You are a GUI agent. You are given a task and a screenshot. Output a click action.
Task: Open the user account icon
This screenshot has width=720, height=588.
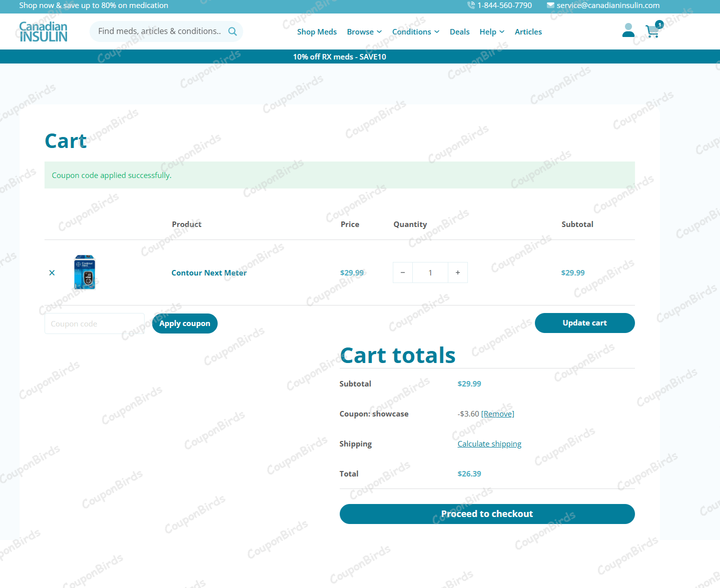(x=628, y=30)
